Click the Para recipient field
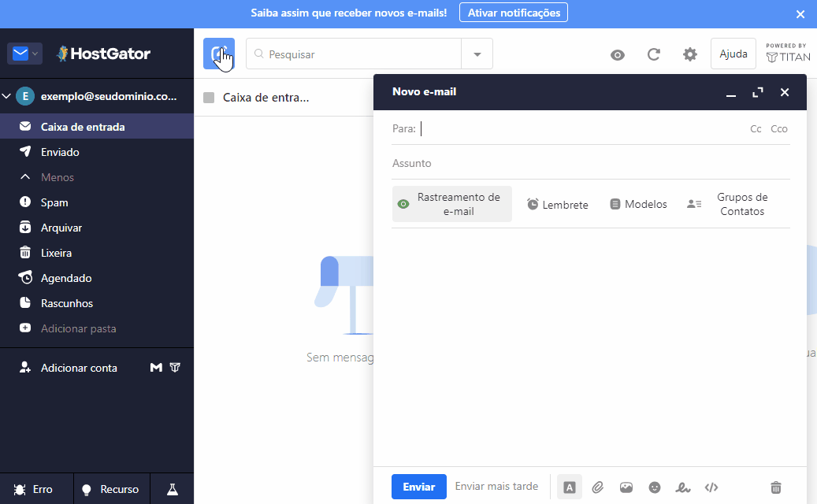This screenshot has height=504, width=817. [581, 128]
